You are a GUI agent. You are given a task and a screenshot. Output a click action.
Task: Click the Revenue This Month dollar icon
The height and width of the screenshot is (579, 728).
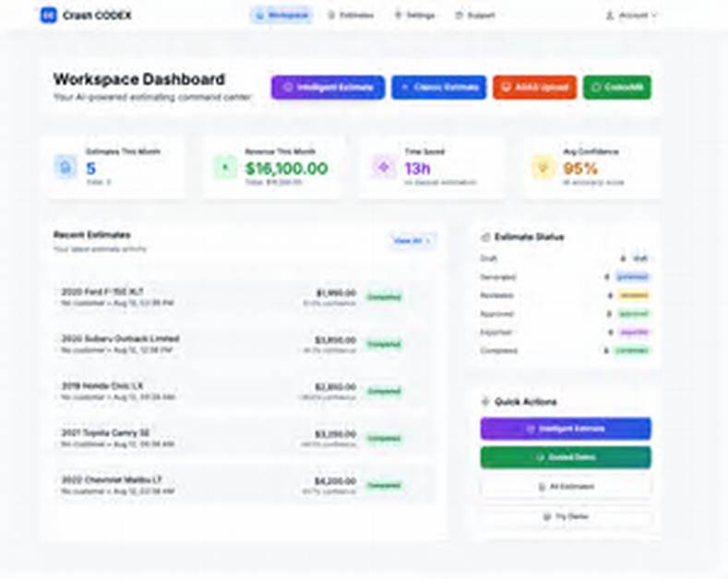tap(225, 167)
